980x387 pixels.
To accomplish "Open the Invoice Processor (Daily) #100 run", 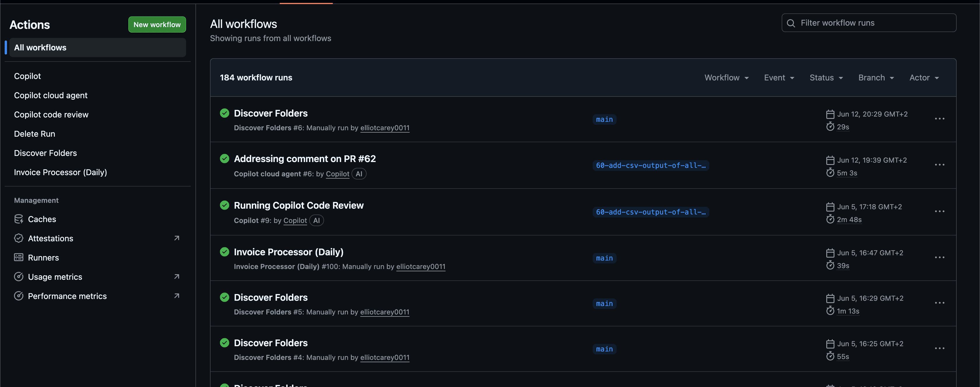I will [x=289, y=252].
